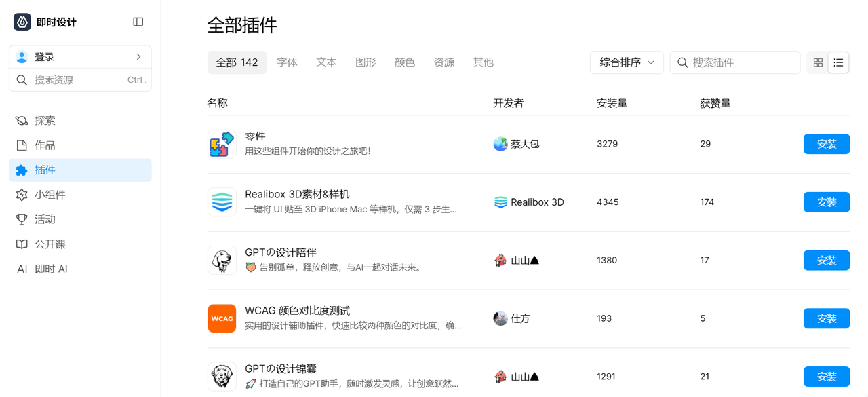The height and width of the screenshot is (397, 868).
Task: Switch to grid view
Action: coord(818,62)
